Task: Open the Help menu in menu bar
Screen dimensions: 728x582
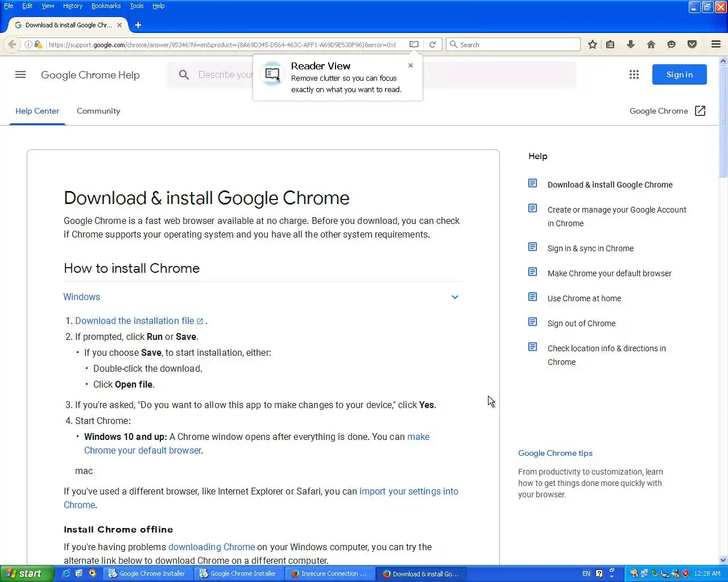Action: pyautogui.click(x=158, y=6)
